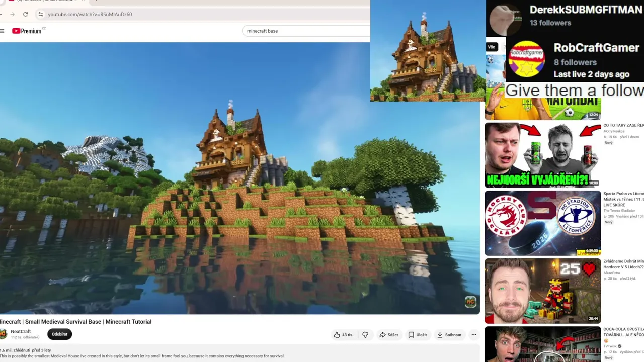The height and width of the screenshot is (362, 644).
Task: Select the Vše filter chip
Action: click(491, 47)
